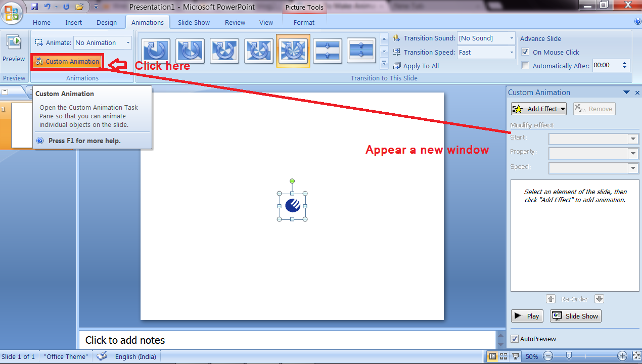Select slide 1 thumbnail in slides pane
The width and height of the screenshot is (642, 364).
click(x=21, y=125)
